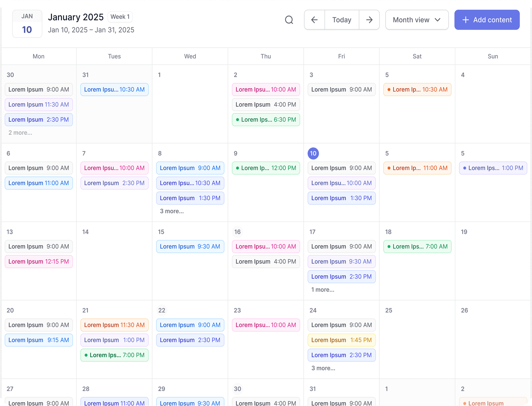Go to previous period with left arrow
The width and height of the screenshot is (532, 406).
pyautogui.click(x=314, y=20)
